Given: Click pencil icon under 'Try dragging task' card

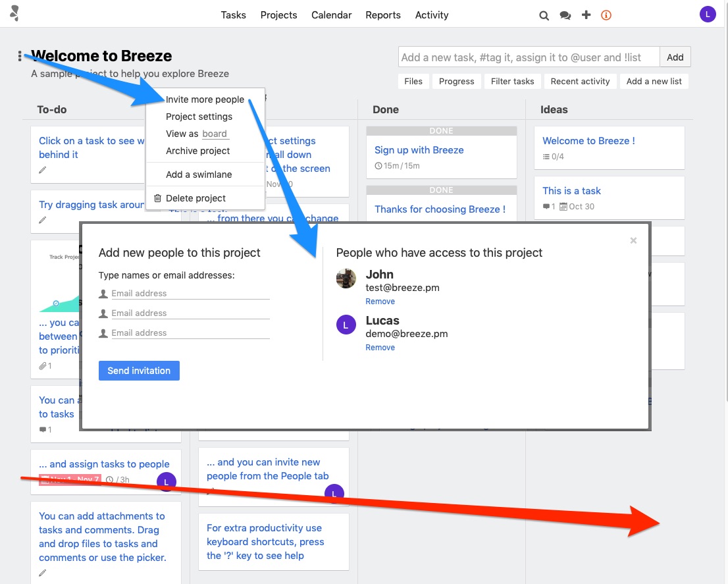Looking at the screenshot, I should click(x=43, y=220).
